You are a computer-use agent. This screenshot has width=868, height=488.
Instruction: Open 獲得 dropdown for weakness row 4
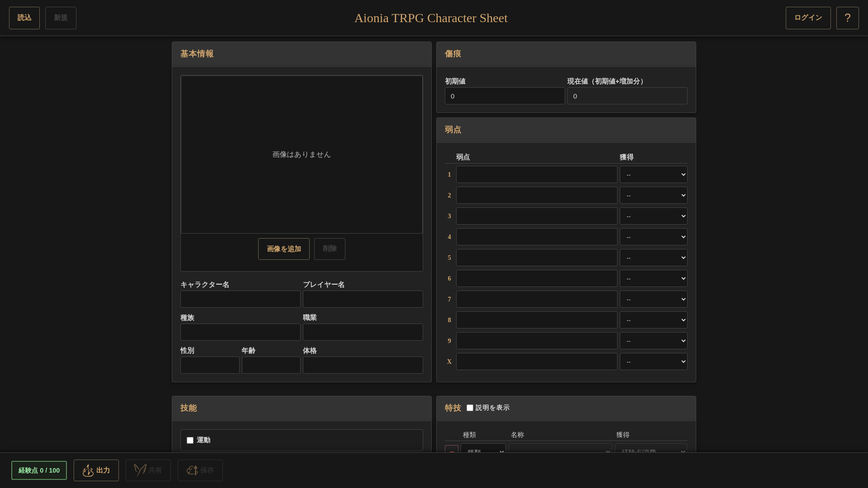point(654,237)
